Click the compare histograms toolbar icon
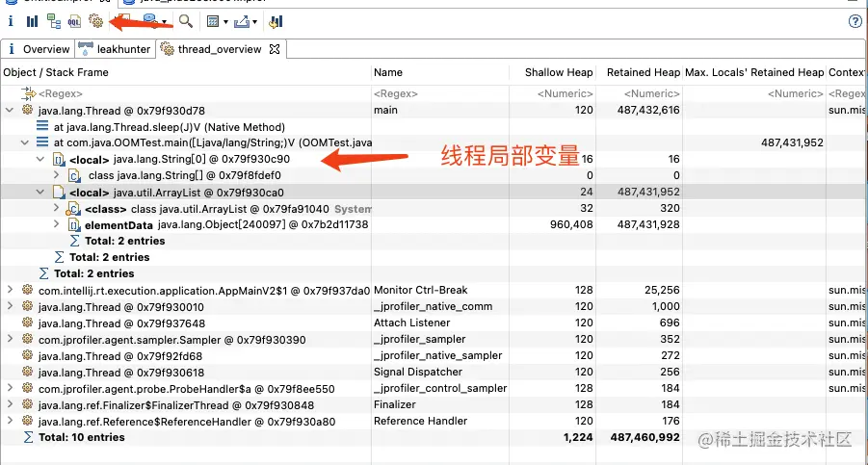The height and width of the screenshot is (465, 868). [276, 21]
